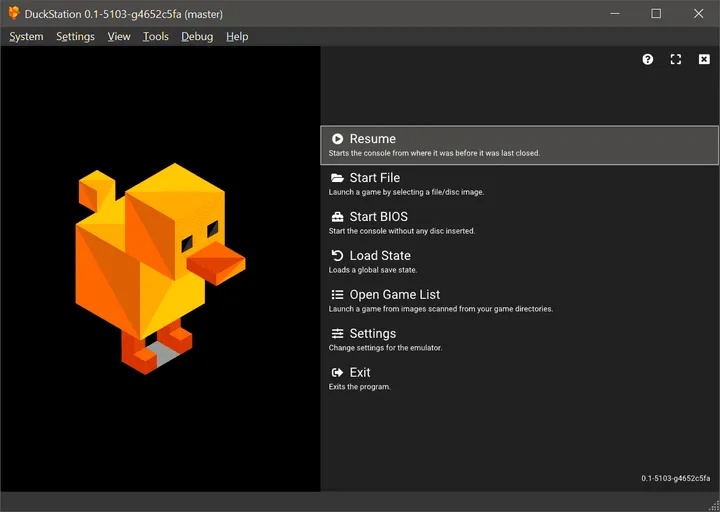Image resolution: width=720 pixels, height=512 pixels.
Task: Choose the Start BIOS label
Action: 378,217
